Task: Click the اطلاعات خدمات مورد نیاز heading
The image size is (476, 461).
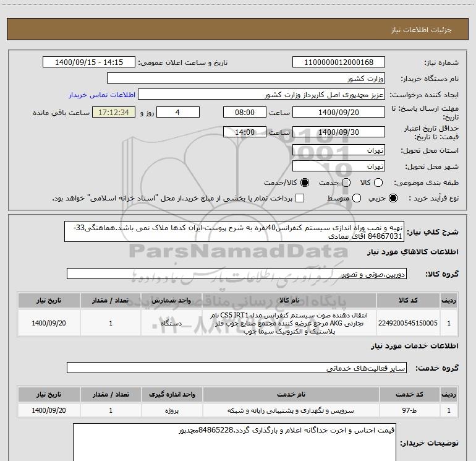Action: pyautogui.click(x=415, y=346)
